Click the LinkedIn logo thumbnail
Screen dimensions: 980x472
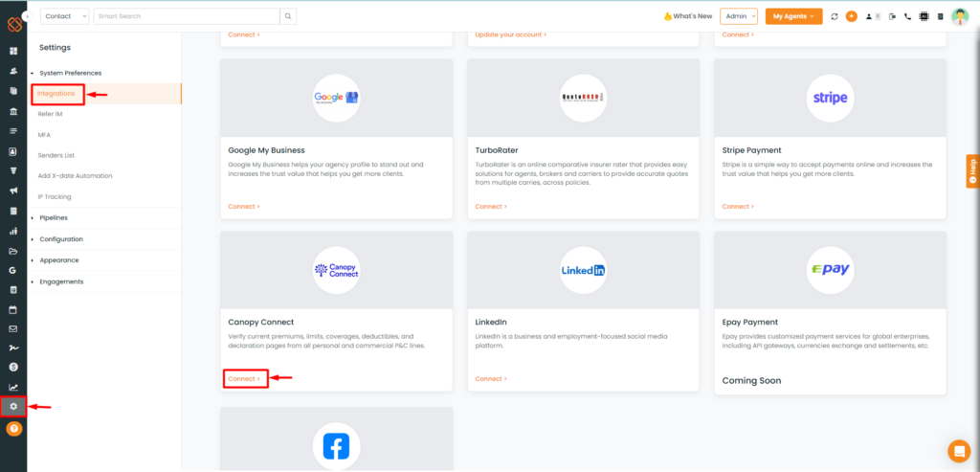click(583, 271)
